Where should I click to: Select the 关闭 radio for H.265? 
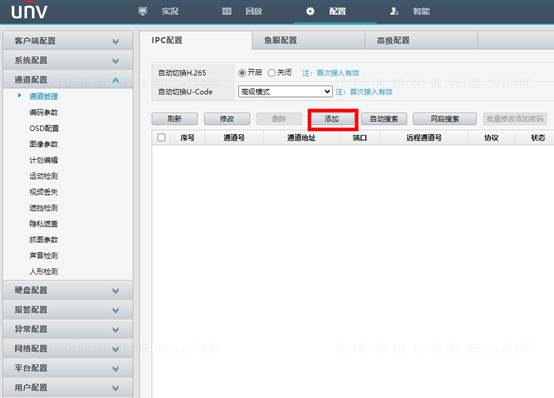coord(271,73)
